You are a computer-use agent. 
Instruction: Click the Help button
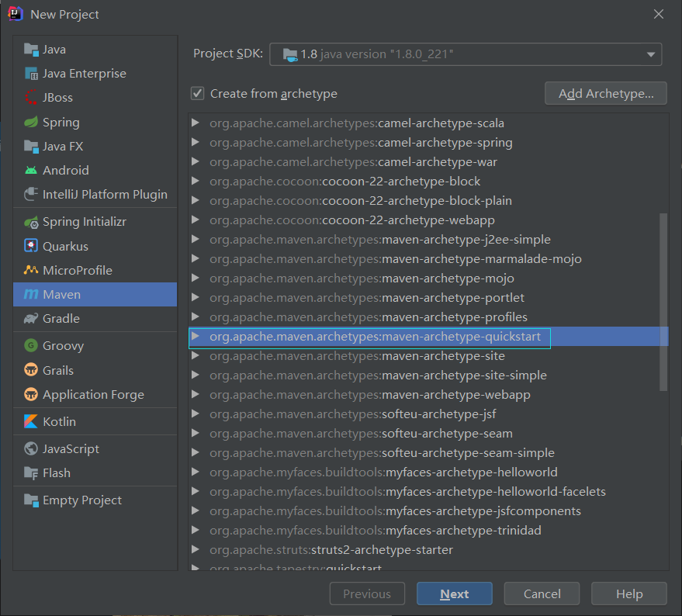[x=629, y=594]
